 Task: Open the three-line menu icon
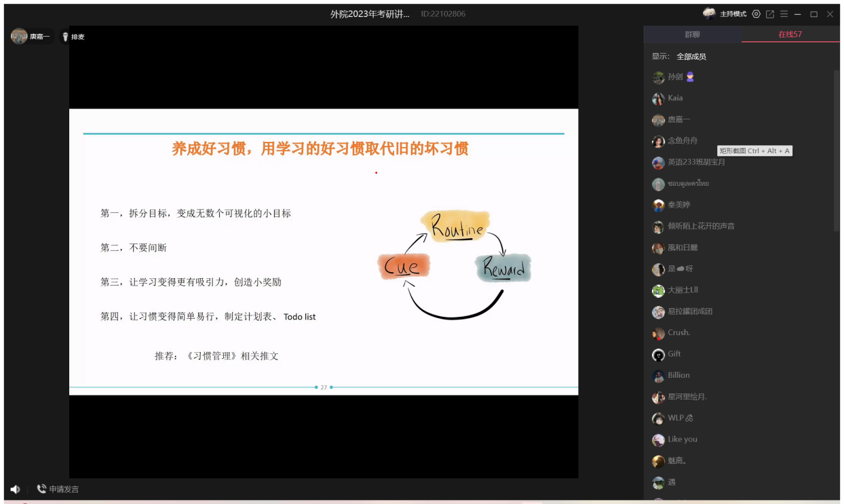pos(784,14)
